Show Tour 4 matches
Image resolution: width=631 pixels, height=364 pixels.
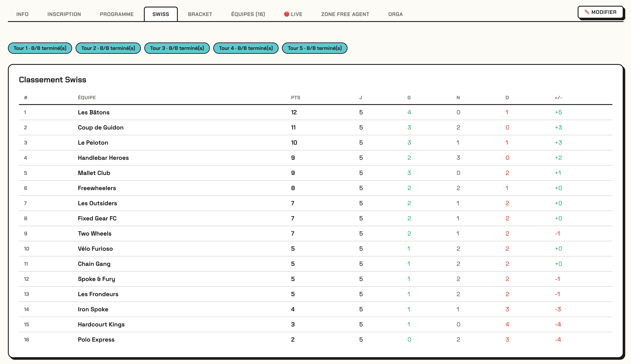[x=246, y=48]
